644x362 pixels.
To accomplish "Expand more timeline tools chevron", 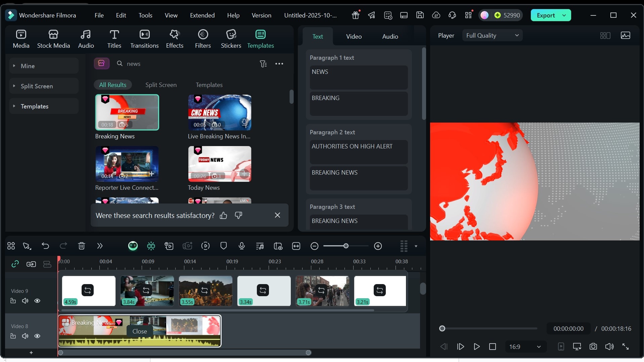I will (100, 246).
